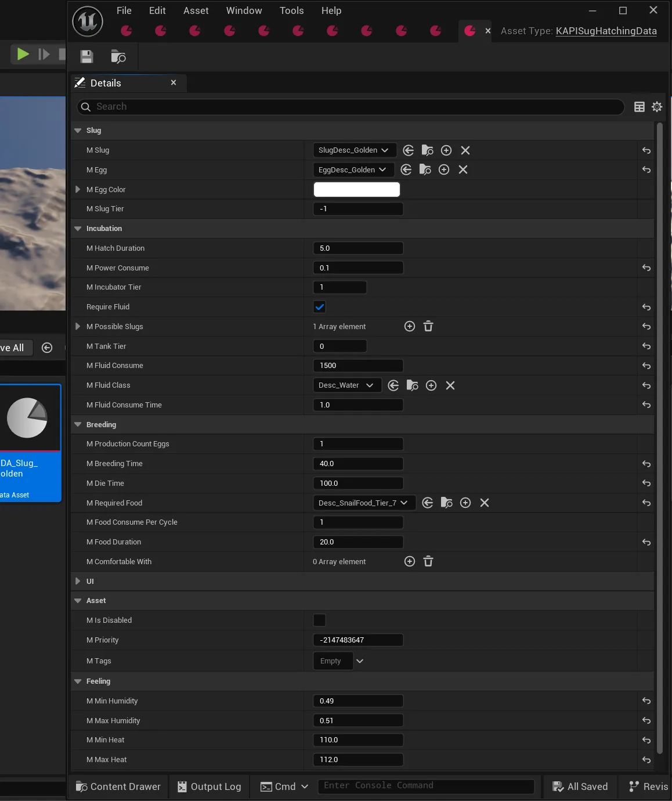Image resolution: width=672 pixels, height=801 pixels.
Task: Add element to M Comfortable With array
Action: [410, 561]
